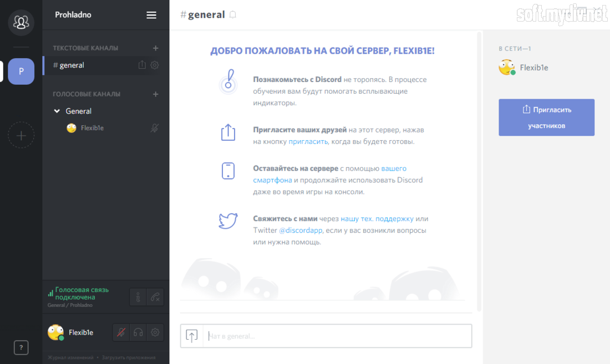Create an instant invite for #general channel

(142, 65)
